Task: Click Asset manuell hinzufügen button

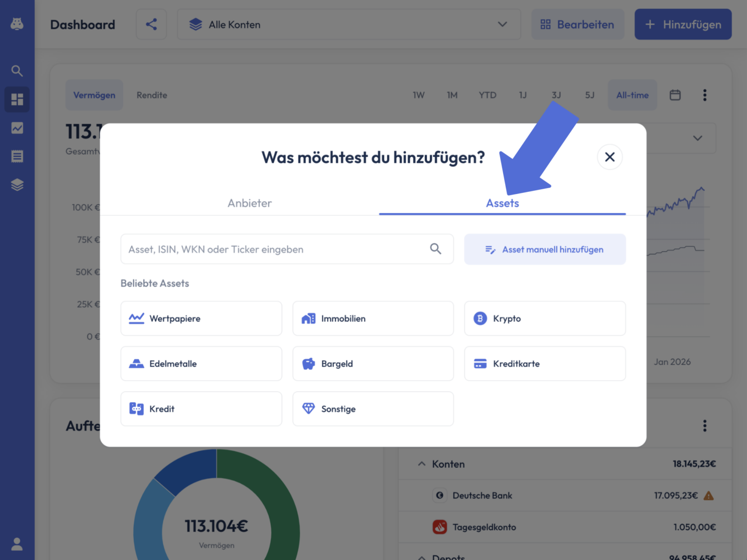Action: 545,249
